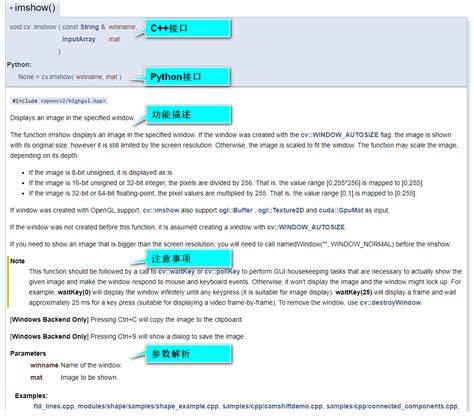Click the 32-bit floating-point bullet item
Screen dimensions: 474x416
point(222,193)
